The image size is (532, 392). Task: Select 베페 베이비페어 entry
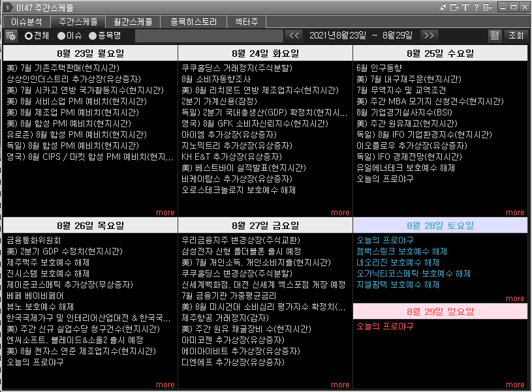(35, 295)
